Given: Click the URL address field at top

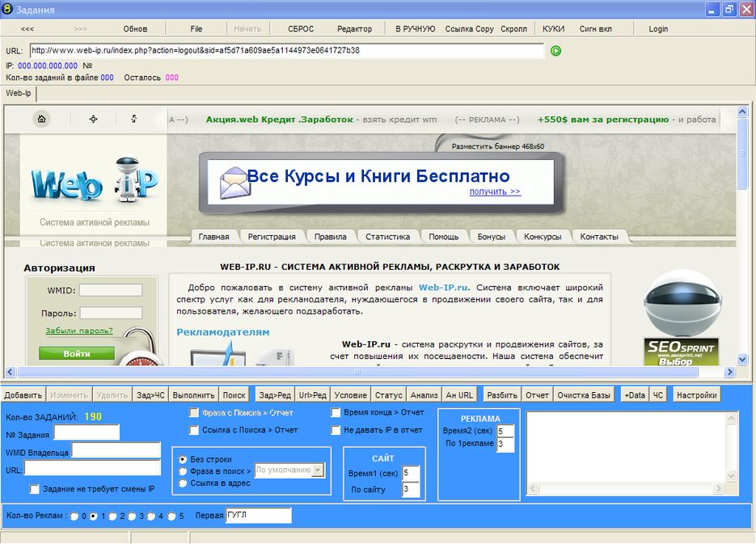Looking at the screenshot, I should pos(287,51).
